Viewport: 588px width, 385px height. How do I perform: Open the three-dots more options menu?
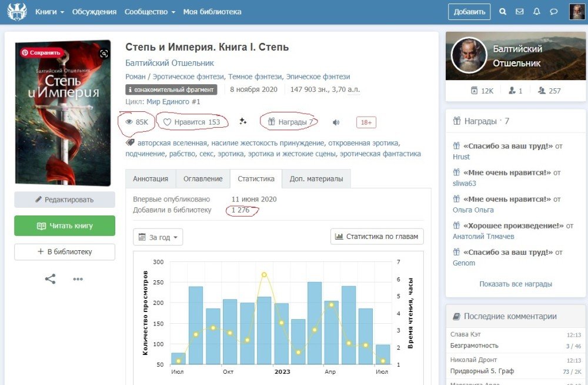click(x=78, y=279)
